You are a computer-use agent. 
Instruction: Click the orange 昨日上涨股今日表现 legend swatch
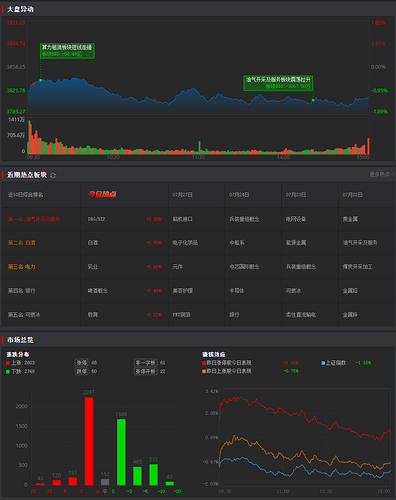coord(204,371)
